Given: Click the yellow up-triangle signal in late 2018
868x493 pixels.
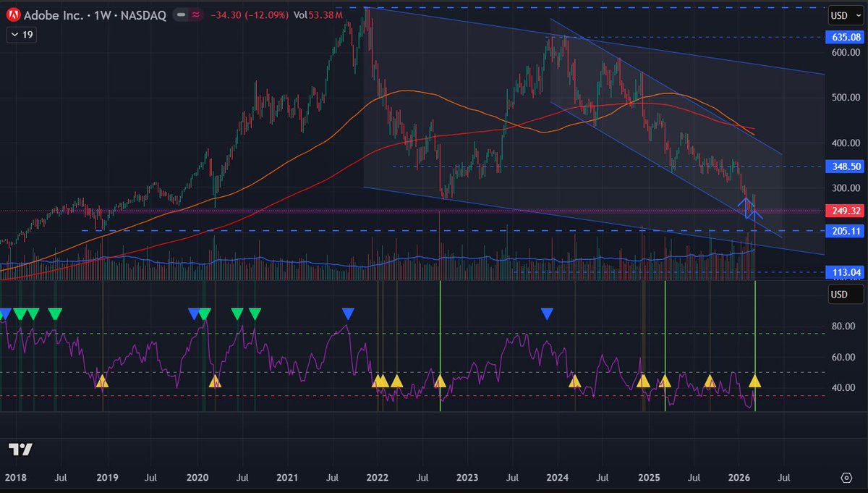Looking at the screenshot, I should point(101,381).
